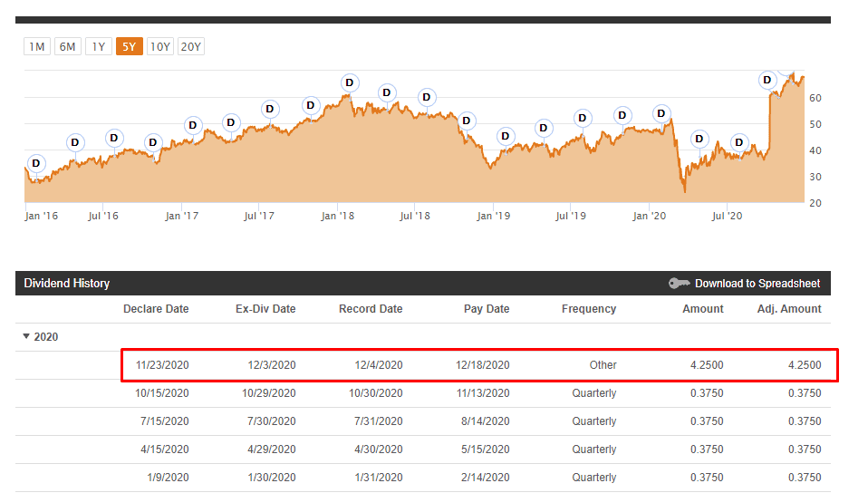Image resolution: width=868 pixels, height=493 pixels.
Task: Click pay date 8/14/2020
Action: point(486,421)
